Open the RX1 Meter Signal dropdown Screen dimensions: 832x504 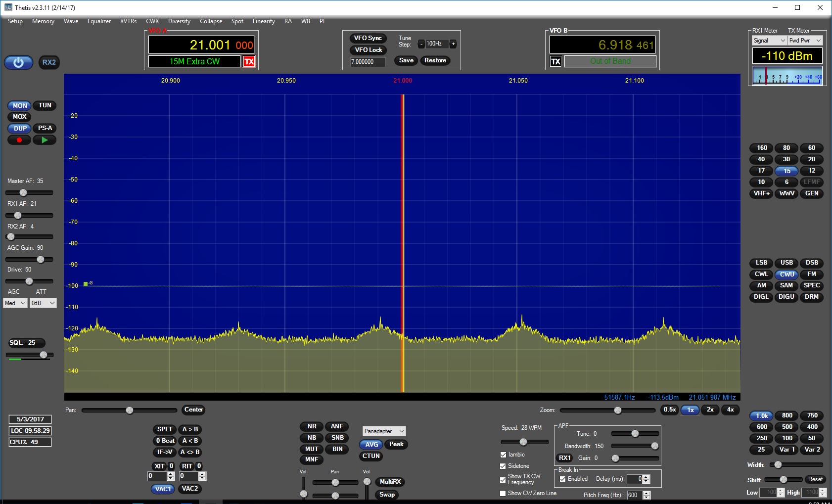coord(769,41)
